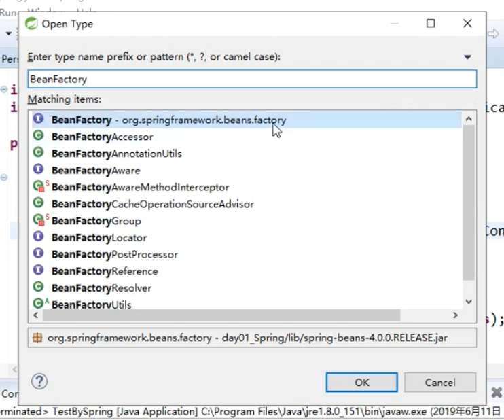Click the horizontal scroll left arrow
The width and height of the screenshot is (504, 420).
pos(36,315)
